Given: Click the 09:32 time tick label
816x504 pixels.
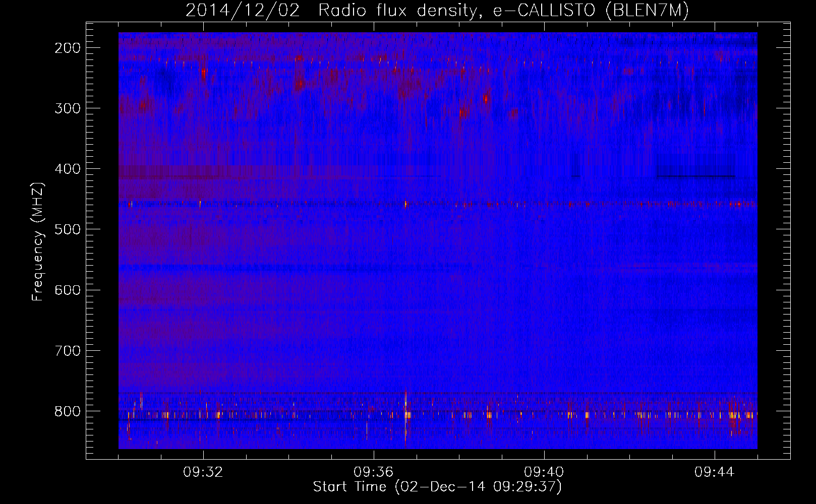Looking at the screenshot, I should coord(203,472).
